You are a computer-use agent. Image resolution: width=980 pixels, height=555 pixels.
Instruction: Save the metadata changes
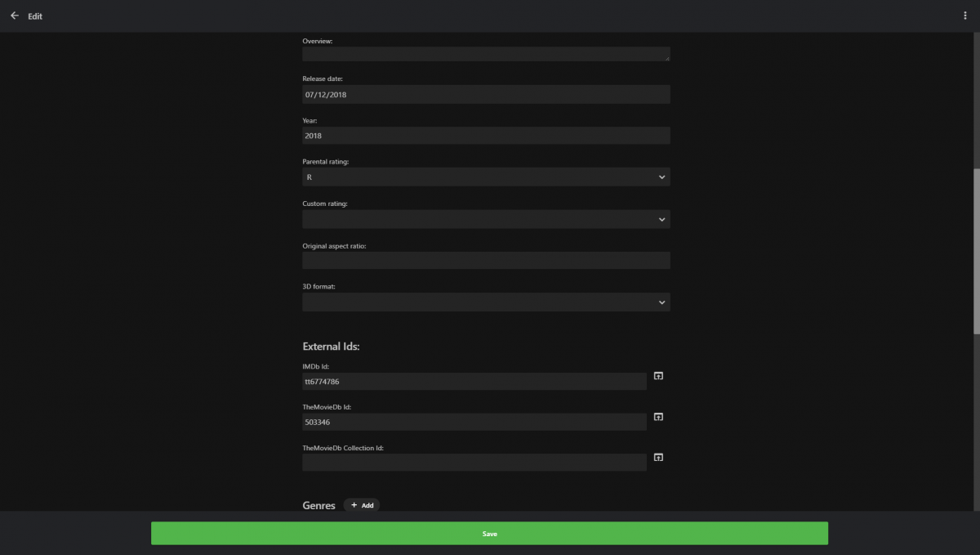(x=489, y=533)
